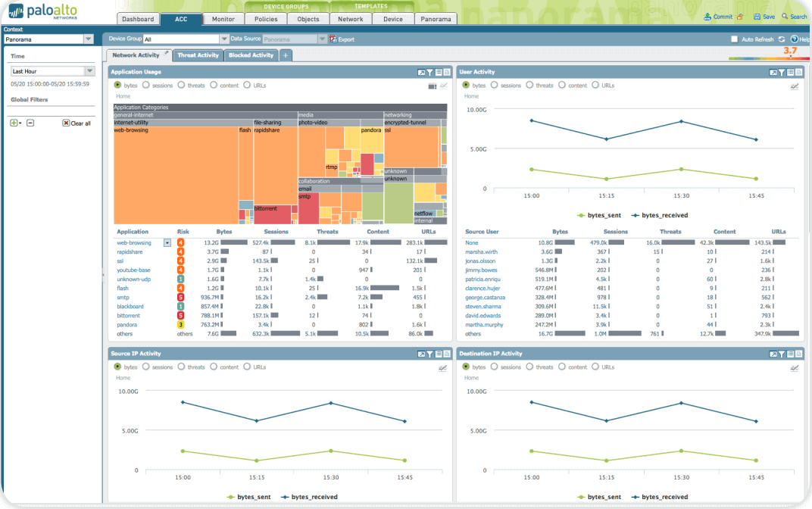The height and width of the screenshot is (509, 812).
Task: Click the maximize icon on User Activity widget
Action: [x=773, y=72]
